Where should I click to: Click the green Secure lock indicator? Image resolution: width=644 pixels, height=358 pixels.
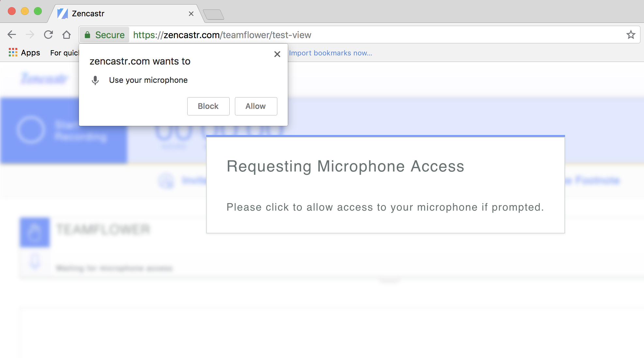pyautogui.click(x=104, y=35)
